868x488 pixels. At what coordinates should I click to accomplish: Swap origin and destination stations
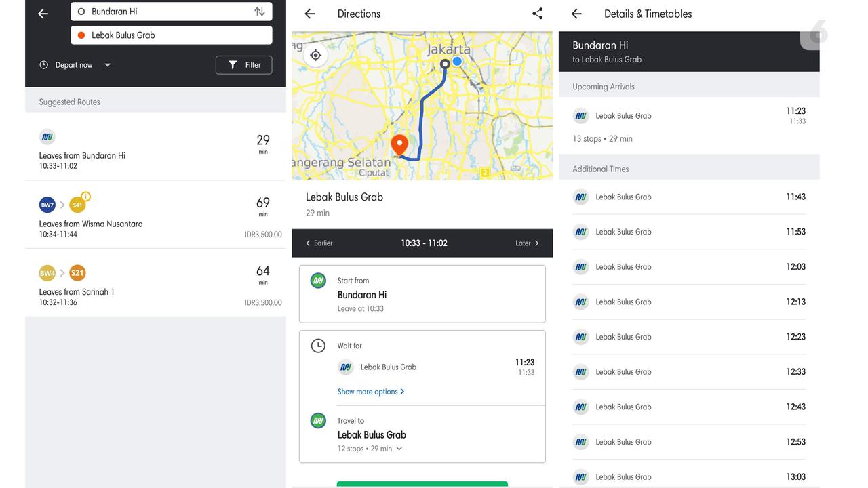click(x=259, y=12)
